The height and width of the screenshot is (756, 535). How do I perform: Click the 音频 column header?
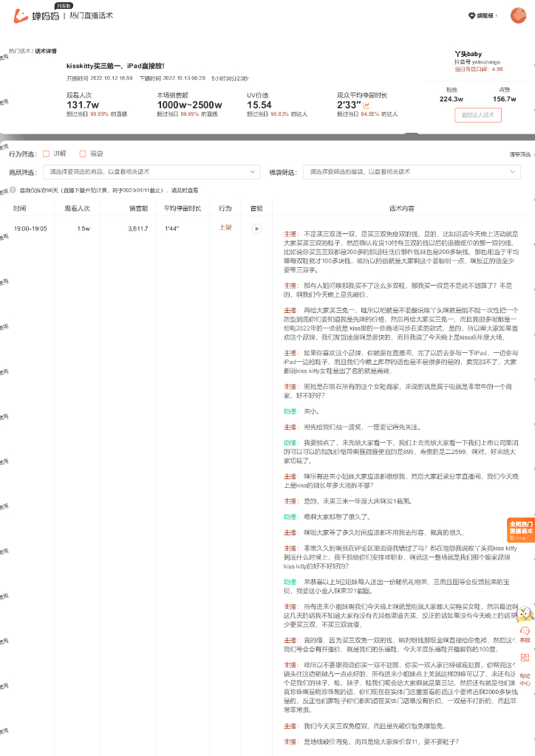[256, 208]
